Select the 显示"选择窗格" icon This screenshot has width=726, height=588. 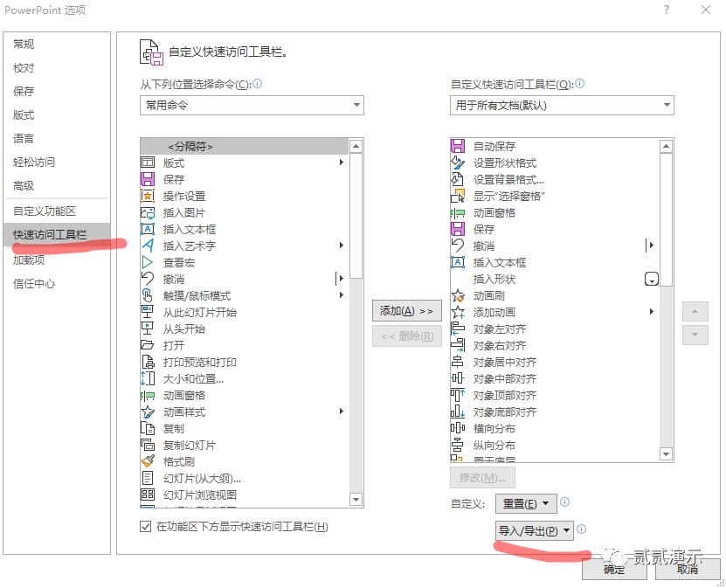tap(458, 196)
